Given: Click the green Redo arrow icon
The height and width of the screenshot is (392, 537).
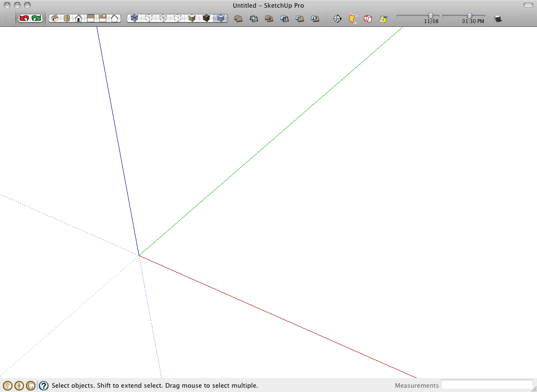Looking at the screenshot, I should pos(36,18).
